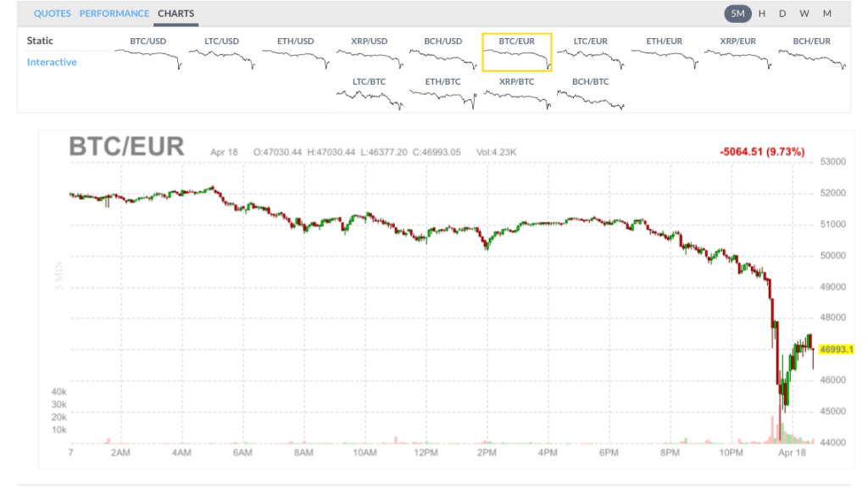Click the highlighted BTC/EUR thumbnail
868x488 pixels.
tap(516, 53)
